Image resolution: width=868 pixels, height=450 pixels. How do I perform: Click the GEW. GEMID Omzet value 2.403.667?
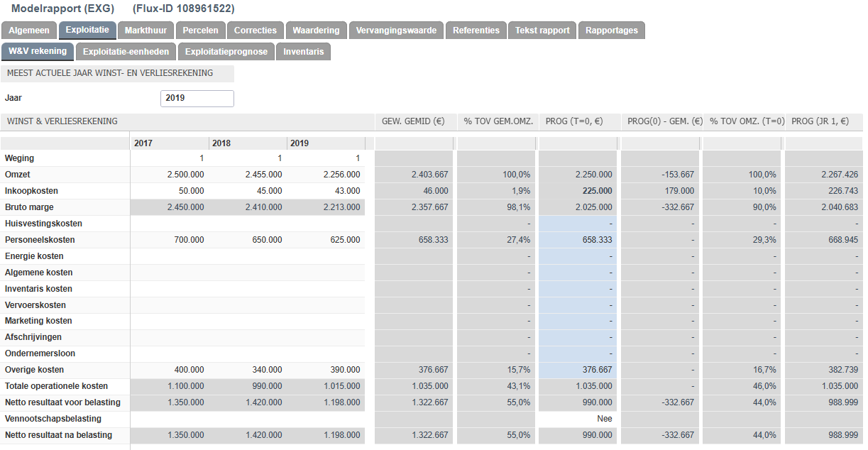(429, 175)
